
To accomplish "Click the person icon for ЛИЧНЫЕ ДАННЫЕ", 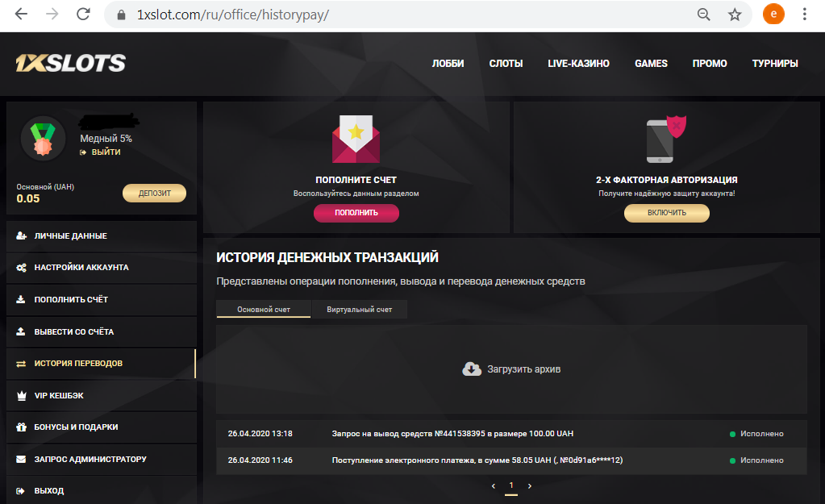I will (x=21, y=235).
